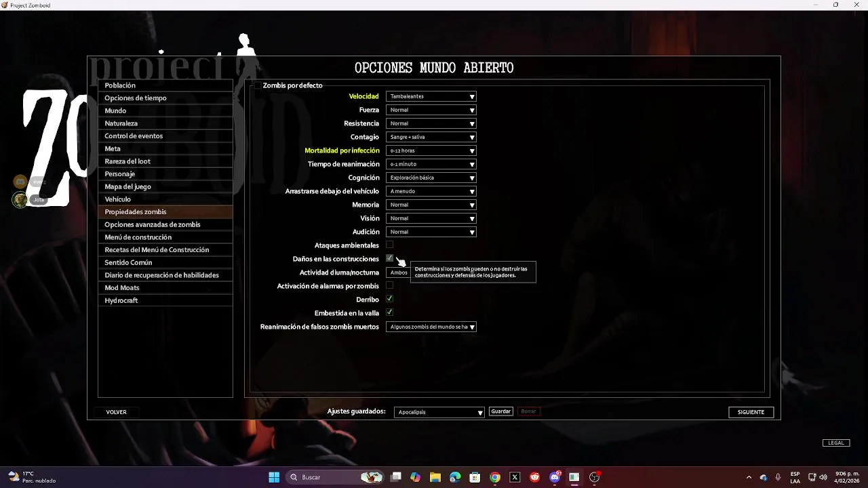This screenshot has width=868, height=488.
Task: Open the weather widget showing 17°C
Action: (32, 477)
